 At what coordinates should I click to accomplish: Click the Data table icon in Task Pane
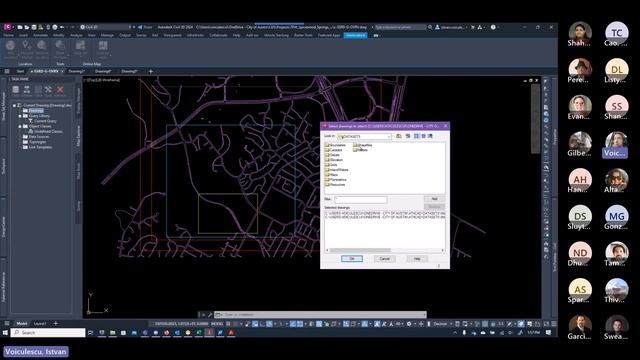(16, 90)
